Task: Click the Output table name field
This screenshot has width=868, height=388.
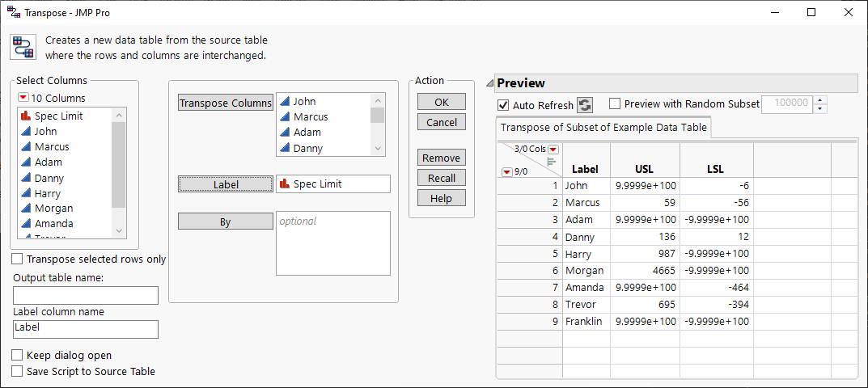Action: pyautogui.click(x=86, y=296)
